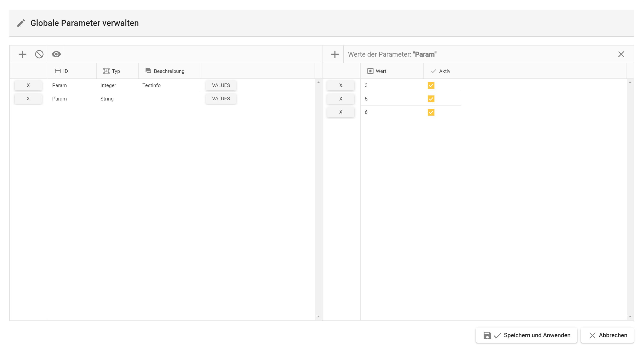644x348 pixels.
Task: Click the value cell containing 3
Action: pos(392,85)
